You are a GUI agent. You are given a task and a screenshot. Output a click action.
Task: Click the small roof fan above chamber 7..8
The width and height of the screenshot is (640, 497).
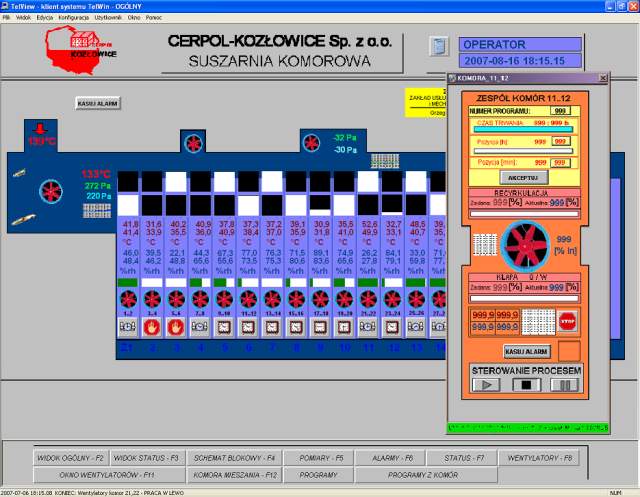pyautogui.click(x=193, y=143)
